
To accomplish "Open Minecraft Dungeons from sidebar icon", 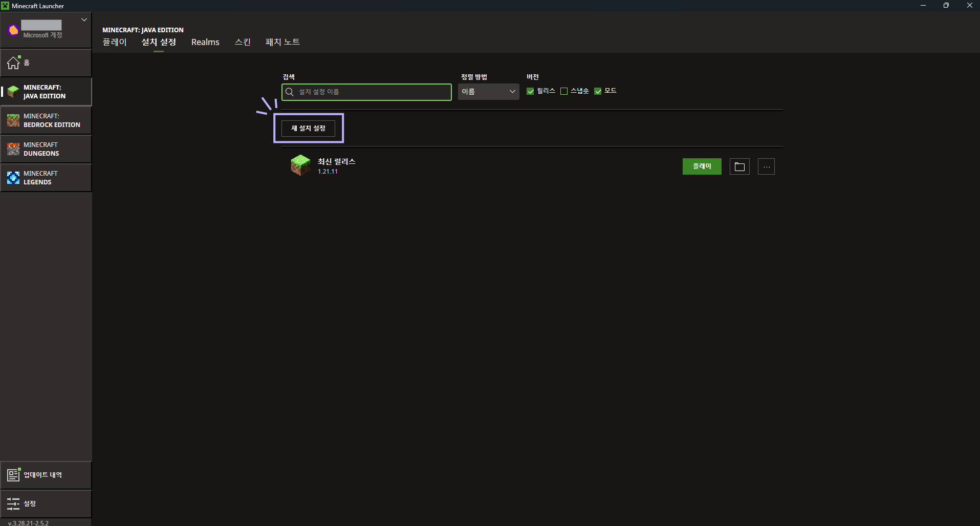I will click(x=13, y=149).
